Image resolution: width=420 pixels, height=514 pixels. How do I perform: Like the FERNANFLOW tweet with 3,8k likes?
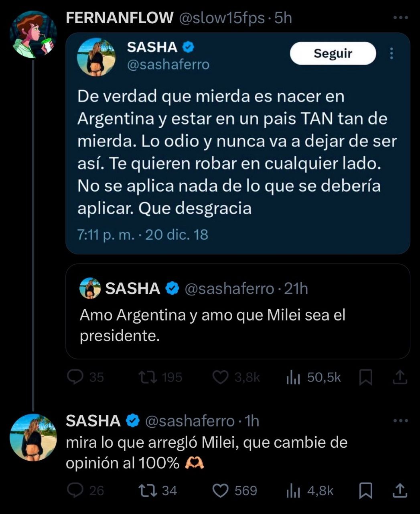[x=220, y=377]
